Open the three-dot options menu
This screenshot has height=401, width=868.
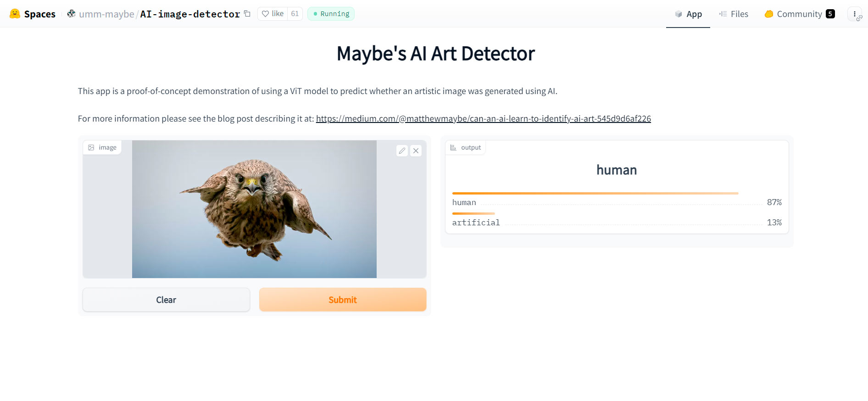click(854, 14)
